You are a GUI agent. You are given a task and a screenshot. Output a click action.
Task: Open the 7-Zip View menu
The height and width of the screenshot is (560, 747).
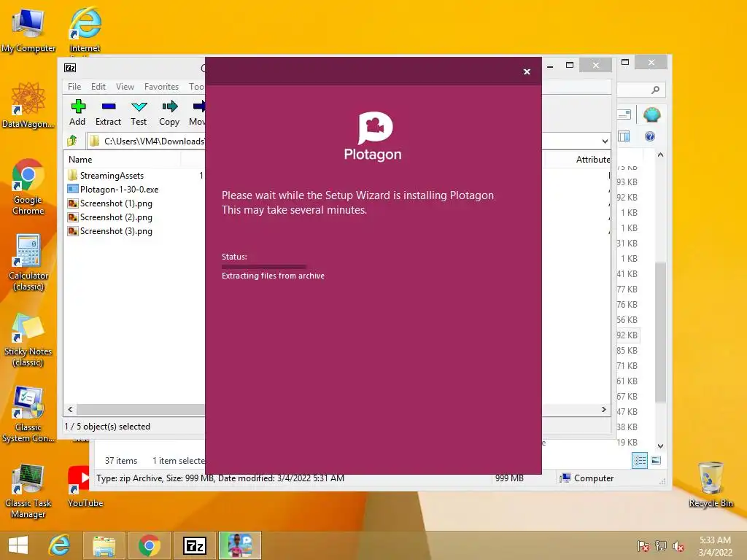(x=125, y=87)
